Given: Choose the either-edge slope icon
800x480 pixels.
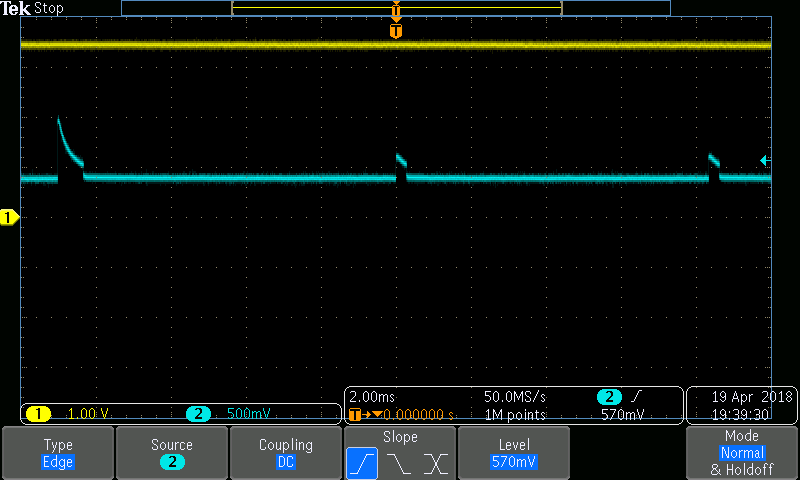Looking at the screenshot, I should click(436, 463).
